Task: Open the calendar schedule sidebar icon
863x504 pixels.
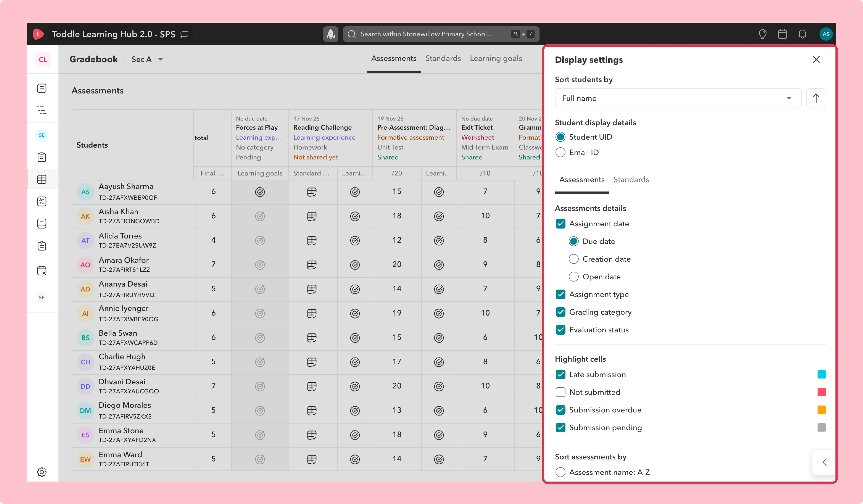Action: pyautogui.click(x=42, y=271)
